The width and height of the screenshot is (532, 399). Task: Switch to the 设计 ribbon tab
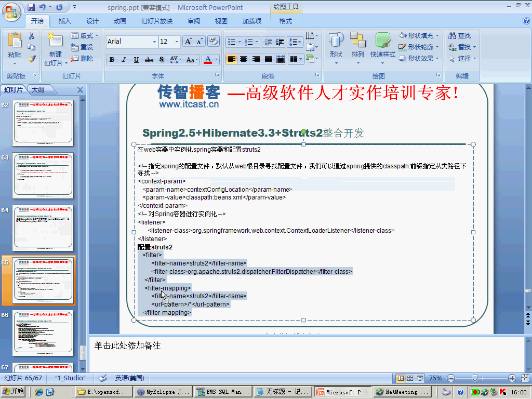(92, 21)
